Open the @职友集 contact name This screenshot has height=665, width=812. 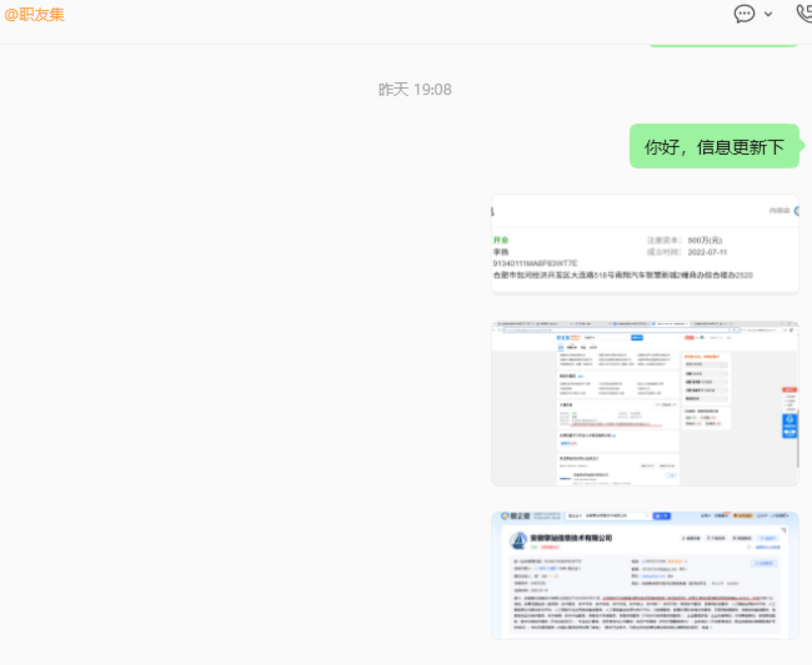34,14
